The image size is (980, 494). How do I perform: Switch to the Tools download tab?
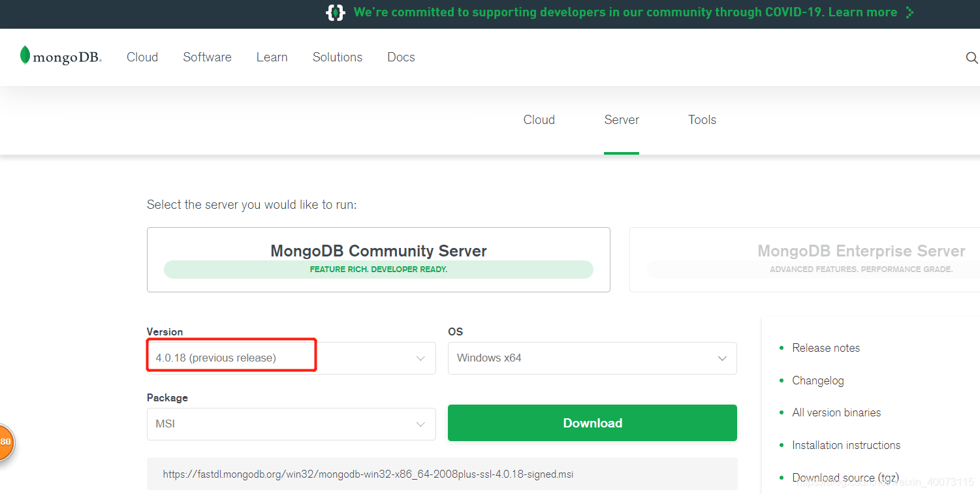tap(703, 120)
